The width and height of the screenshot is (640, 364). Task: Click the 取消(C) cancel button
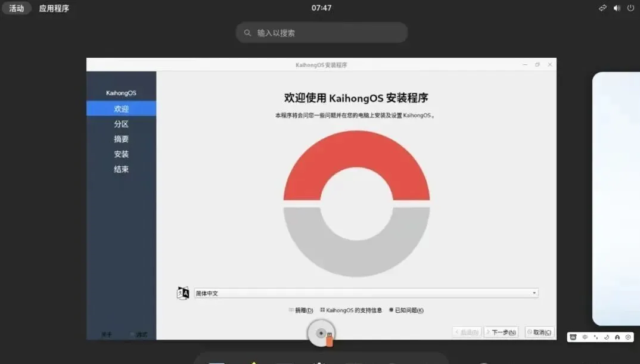tap(539, 332)
